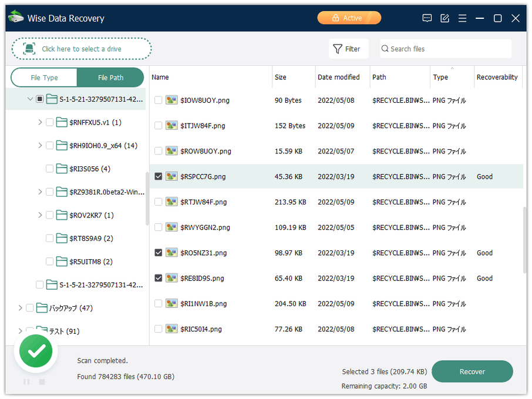
Task: Click the image icon of $RIC50I4.png
Action: pos(171,329)
